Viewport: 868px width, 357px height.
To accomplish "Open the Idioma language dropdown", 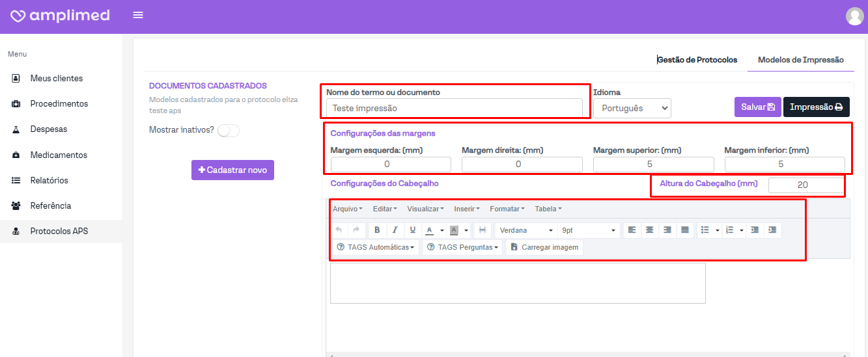I will point(632,108).
